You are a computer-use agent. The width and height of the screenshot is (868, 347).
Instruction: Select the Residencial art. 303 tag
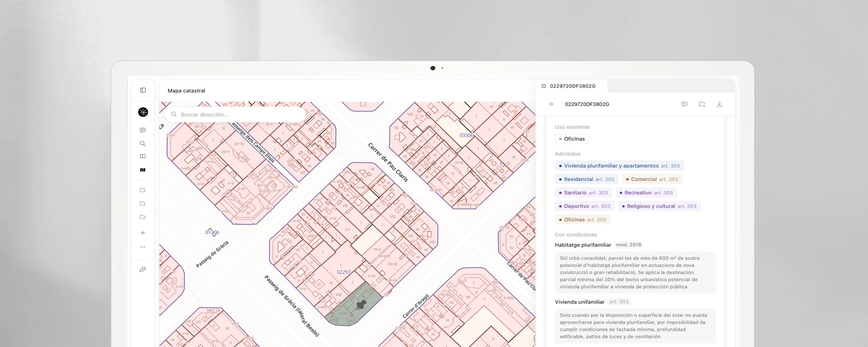(587, 179)
